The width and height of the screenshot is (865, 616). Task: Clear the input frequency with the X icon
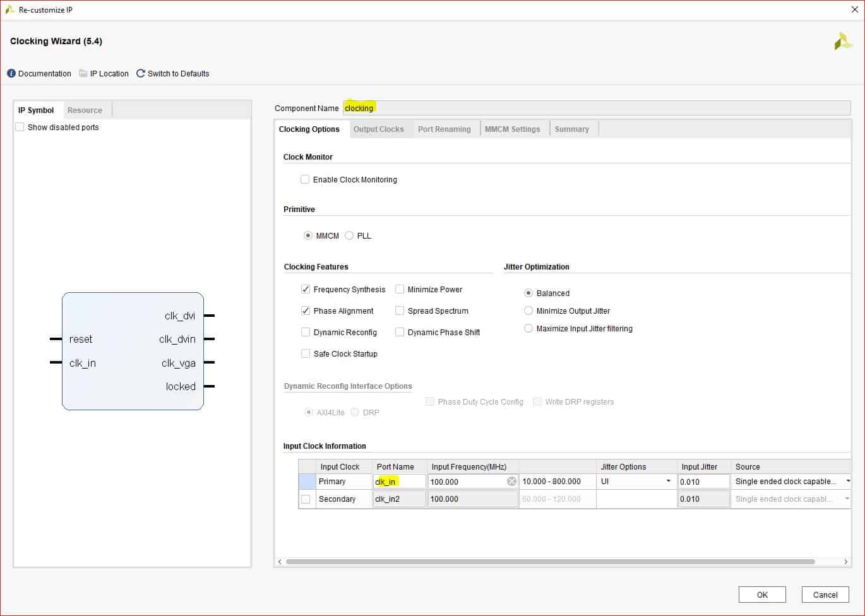coord(511,482)
